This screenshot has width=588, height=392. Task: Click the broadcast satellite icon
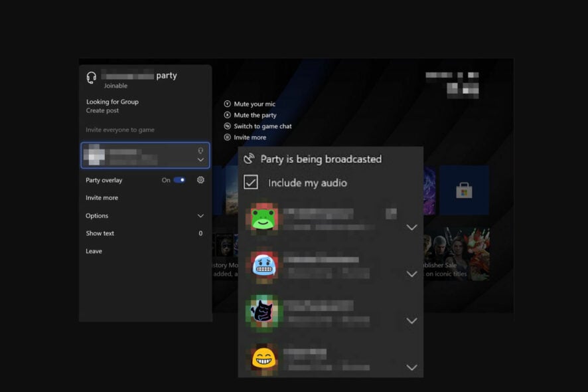250,159
